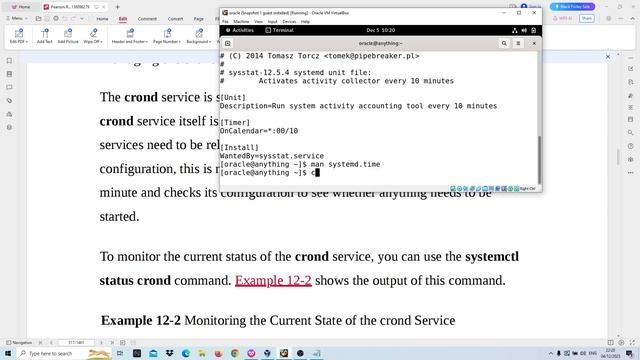Switch to the Comment ribbon tab

click(147, 19)
